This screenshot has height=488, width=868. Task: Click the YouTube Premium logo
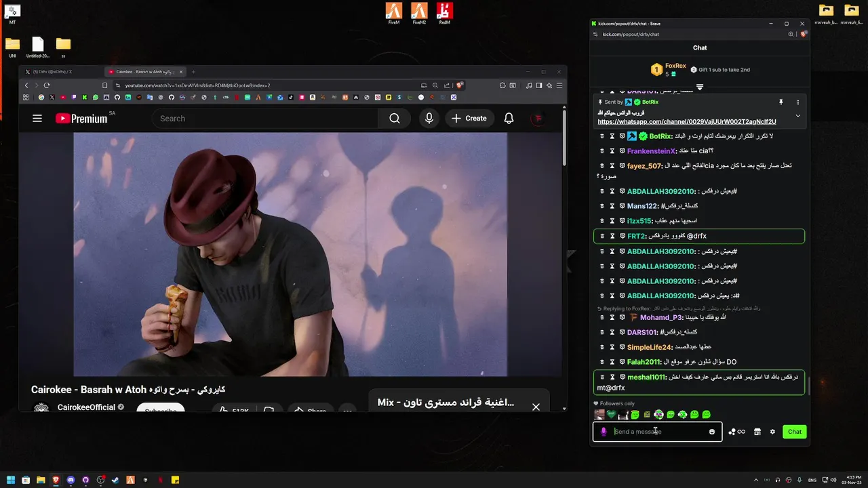click(x=81, y=119)
